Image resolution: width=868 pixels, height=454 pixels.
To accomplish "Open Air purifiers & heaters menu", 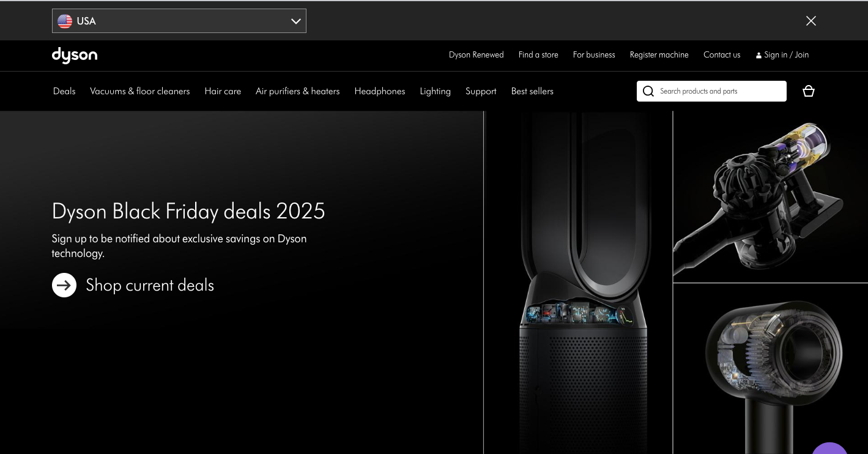I will coord(298,91).
